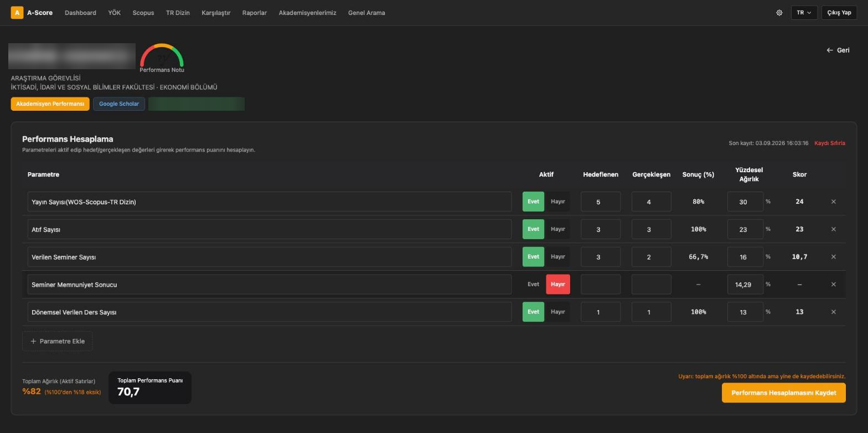This screenshot has height=433, width=868.
Task: Click the Çıkış Yap button
Action: pyautogui.click(x=839, y=13)
